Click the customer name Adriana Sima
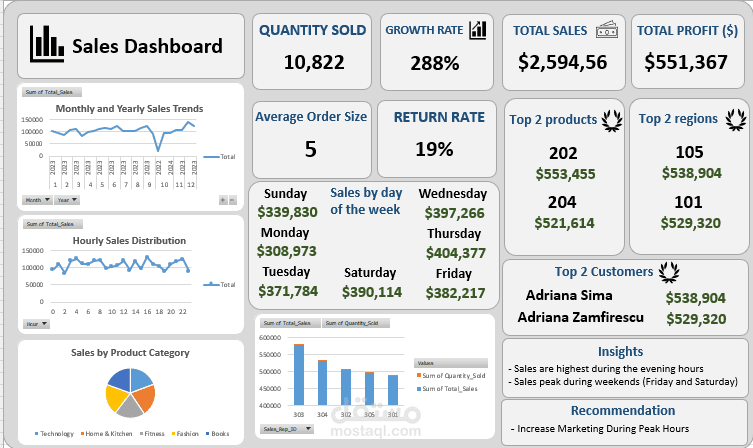Viewport: 753px width, 448px height. 569,295
